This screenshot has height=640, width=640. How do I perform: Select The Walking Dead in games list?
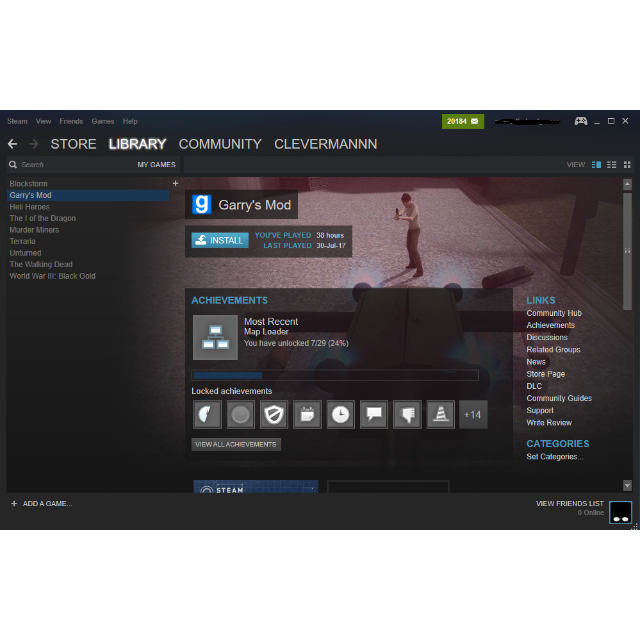tap(41, 264)
